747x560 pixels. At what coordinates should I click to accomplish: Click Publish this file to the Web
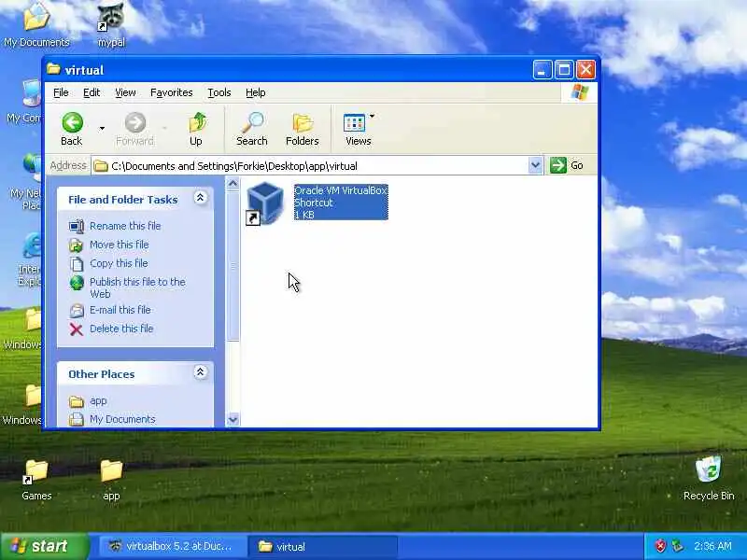click(137, 287)
